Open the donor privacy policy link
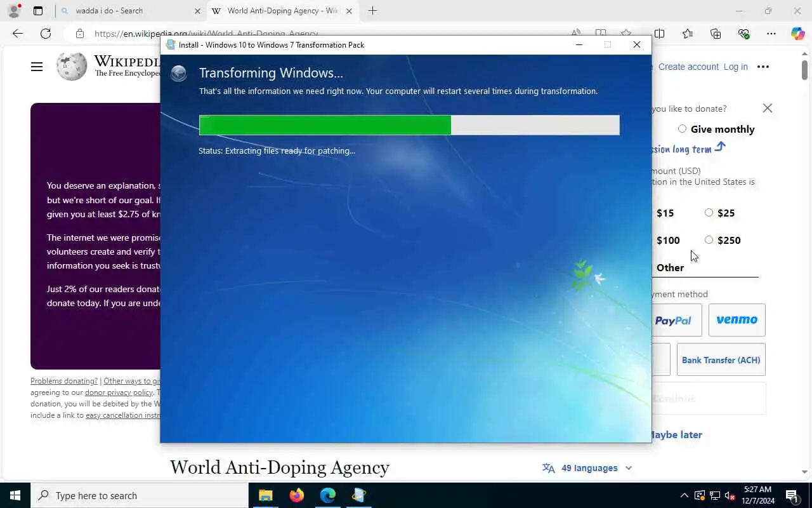The image size is (812, 508). (119, 392)
